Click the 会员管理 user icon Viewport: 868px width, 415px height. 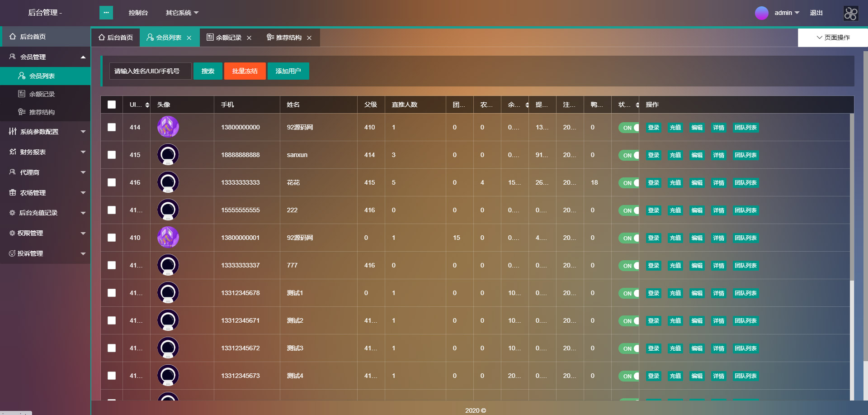click(x=13, y=57)
